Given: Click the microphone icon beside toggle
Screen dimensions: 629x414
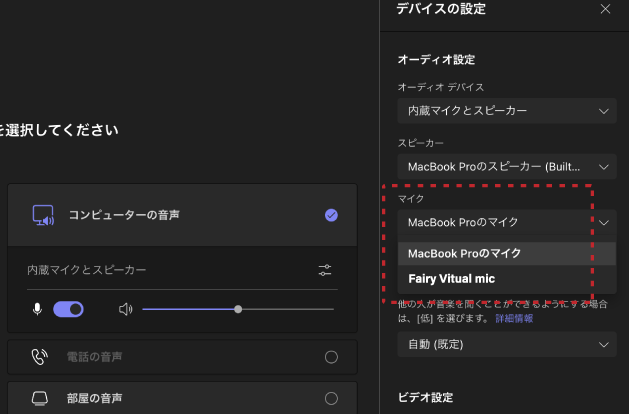Looking at the screenshot, I should tap(38, 309).
